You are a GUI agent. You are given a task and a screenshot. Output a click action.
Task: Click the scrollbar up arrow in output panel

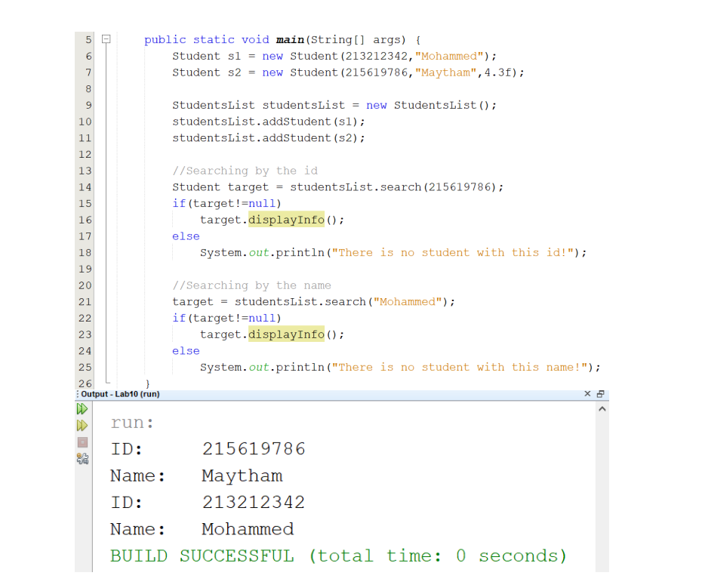point(602,408)
